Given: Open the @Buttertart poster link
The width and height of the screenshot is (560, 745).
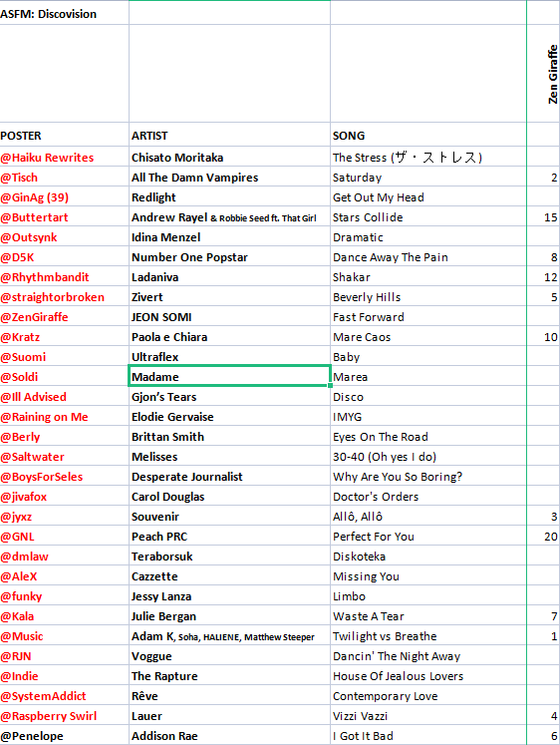Looking at the screenshot, I should point(34,217).
